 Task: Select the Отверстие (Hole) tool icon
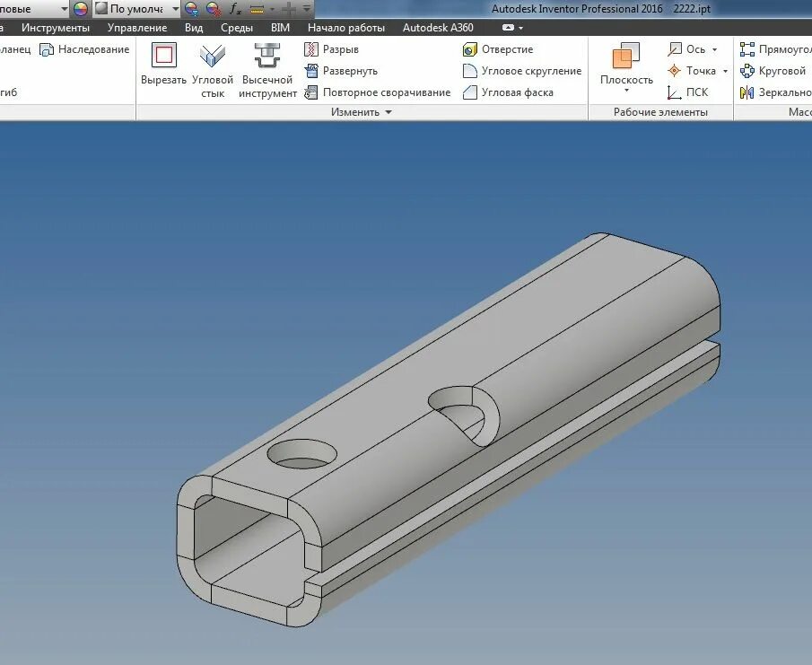click(469, 49)
